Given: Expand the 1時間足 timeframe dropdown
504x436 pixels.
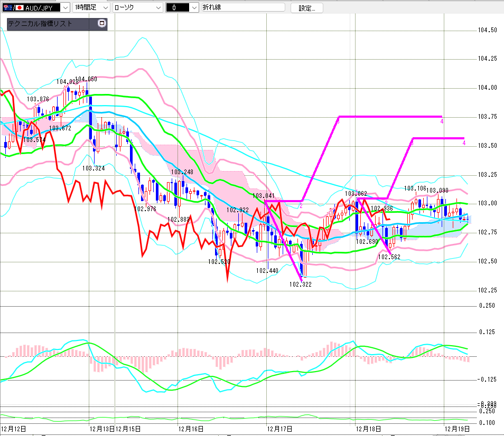Looking at the screenshot, I should [105, 7].
